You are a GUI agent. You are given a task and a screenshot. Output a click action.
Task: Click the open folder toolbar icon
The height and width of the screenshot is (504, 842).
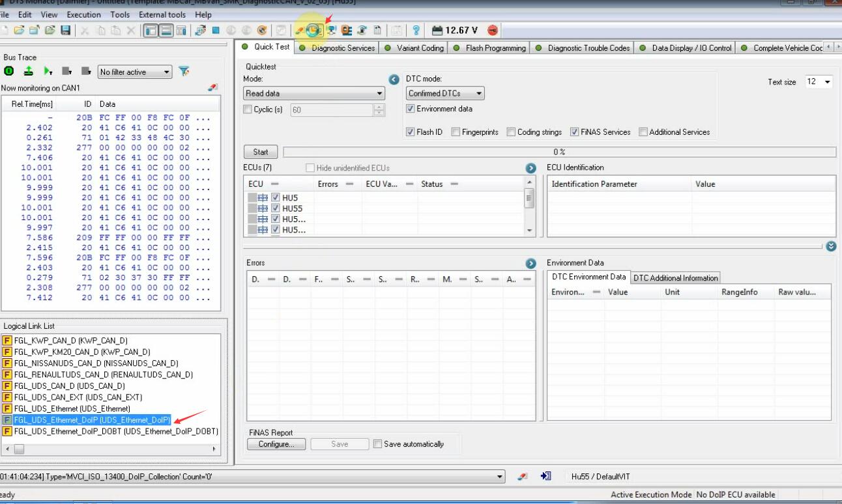19,31
